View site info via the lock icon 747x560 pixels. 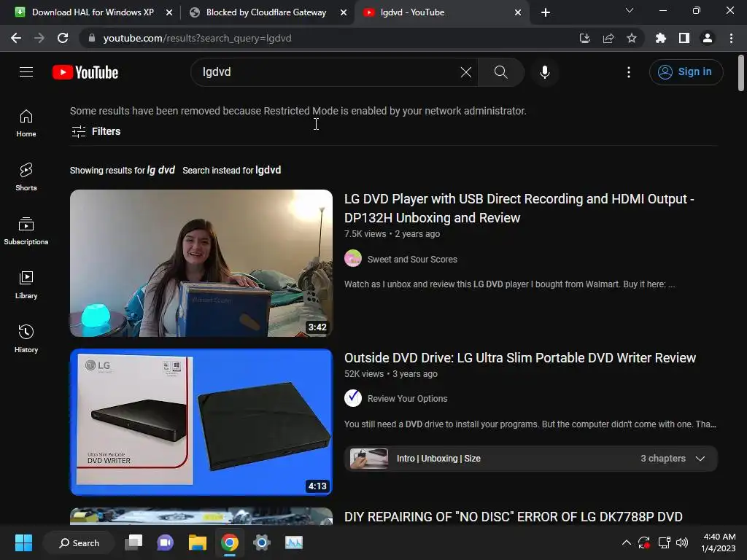pyautogui.click(x=93, y=38)
